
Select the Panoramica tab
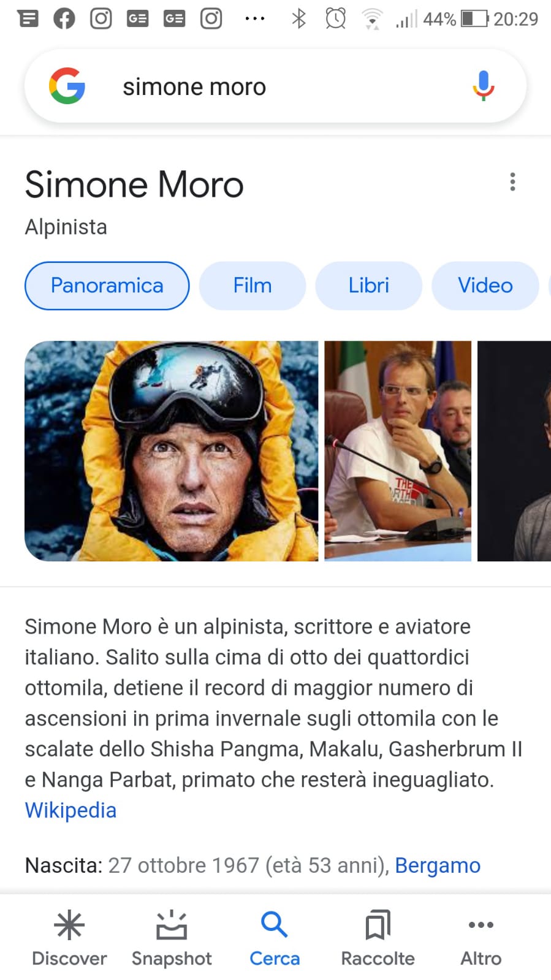107,286
